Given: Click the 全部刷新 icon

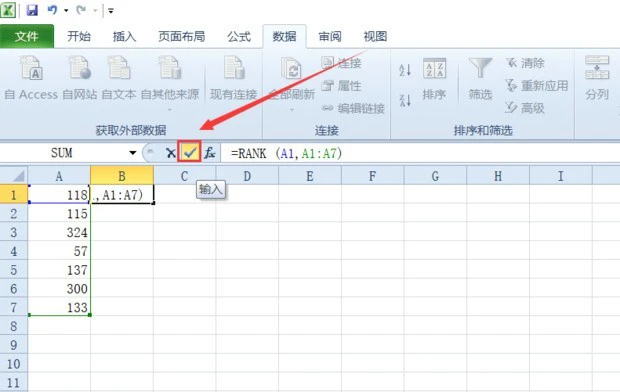Looking at the screenshot, I should click(x=291, y=68).
